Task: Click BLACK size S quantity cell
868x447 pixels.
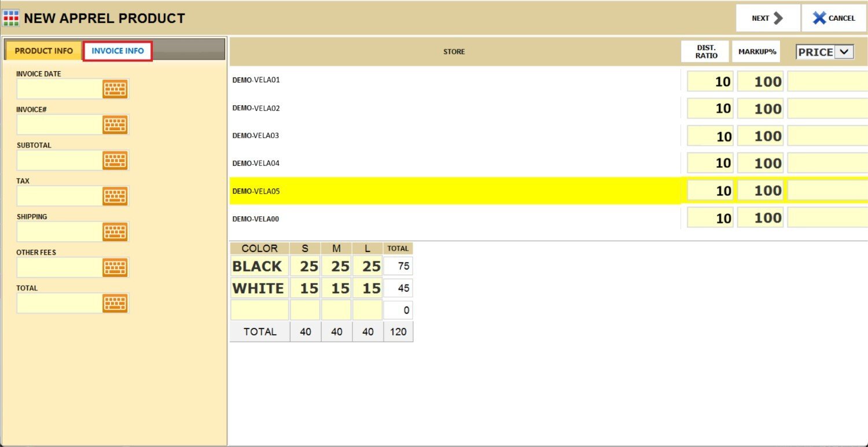Action: (305, 267)
